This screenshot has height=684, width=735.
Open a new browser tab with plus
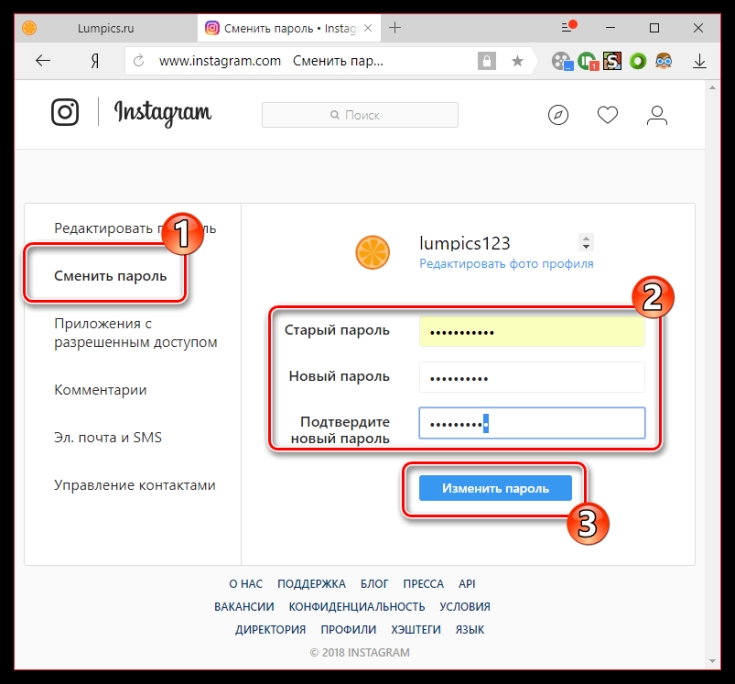[x=395, y=28]
